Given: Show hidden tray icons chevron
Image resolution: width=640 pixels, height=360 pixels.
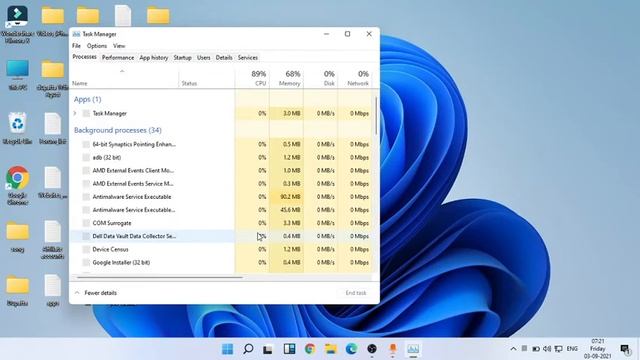Looking at the screenshot, I should [x=513, y=349].
